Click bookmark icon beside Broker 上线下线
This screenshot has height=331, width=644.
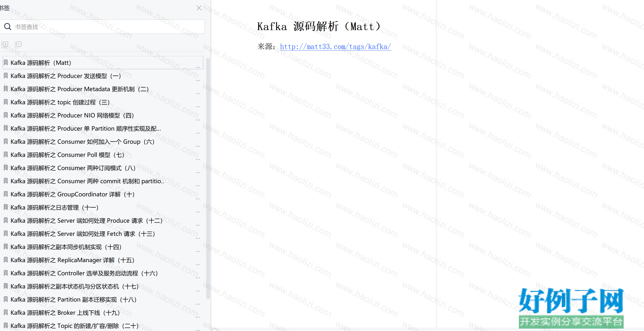coord(6,313)
